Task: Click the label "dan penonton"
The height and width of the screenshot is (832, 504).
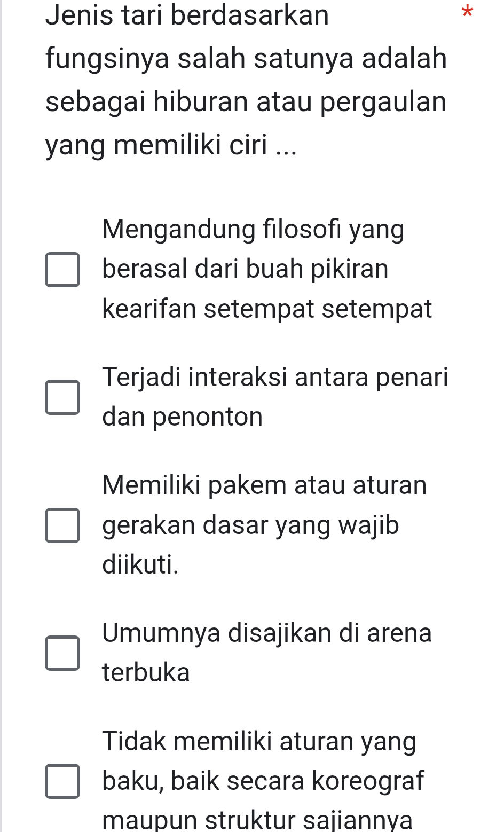Action: pyautogui.click(x=182, y=417)
